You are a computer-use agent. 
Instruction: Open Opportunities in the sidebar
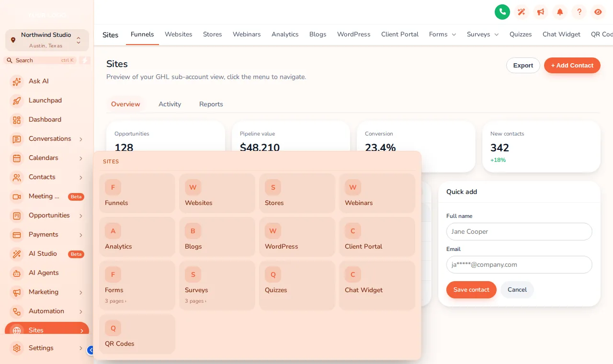[47, 216]
